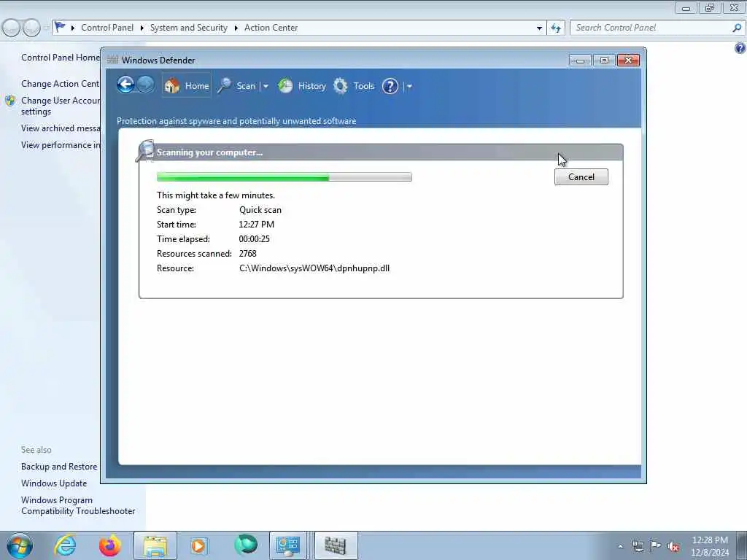The height and width of the screenshot is (560, 747).
Task: Open Change User Account Control settings link
Action: pos(61,106)
